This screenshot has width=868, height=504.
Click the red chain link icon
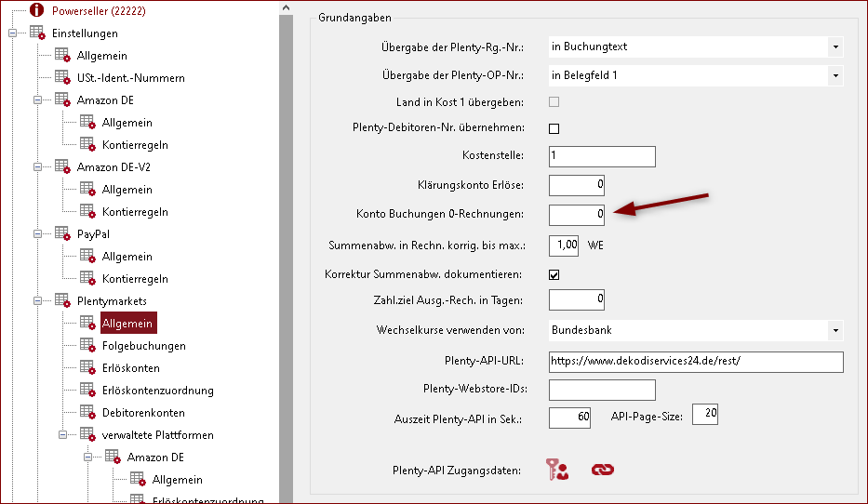point(603,471)
